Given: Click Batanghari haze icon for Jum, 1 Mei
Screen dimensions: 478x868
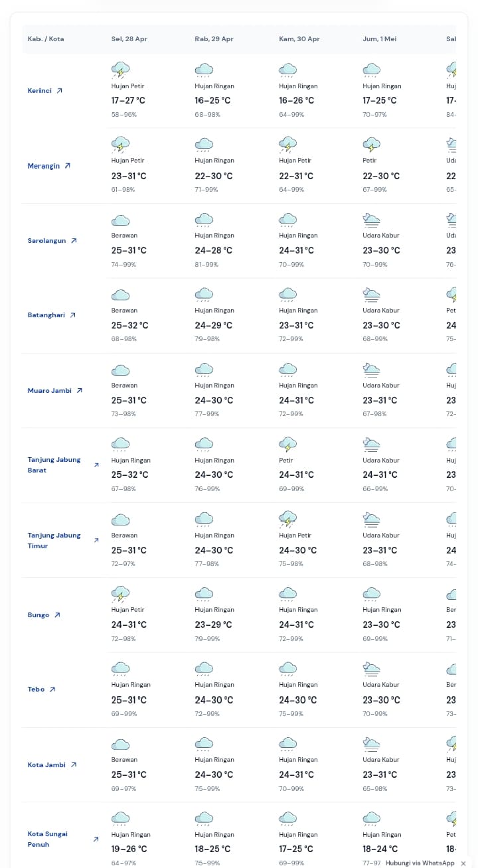Looking at the screenshot, I should click(x=372, y=294).
